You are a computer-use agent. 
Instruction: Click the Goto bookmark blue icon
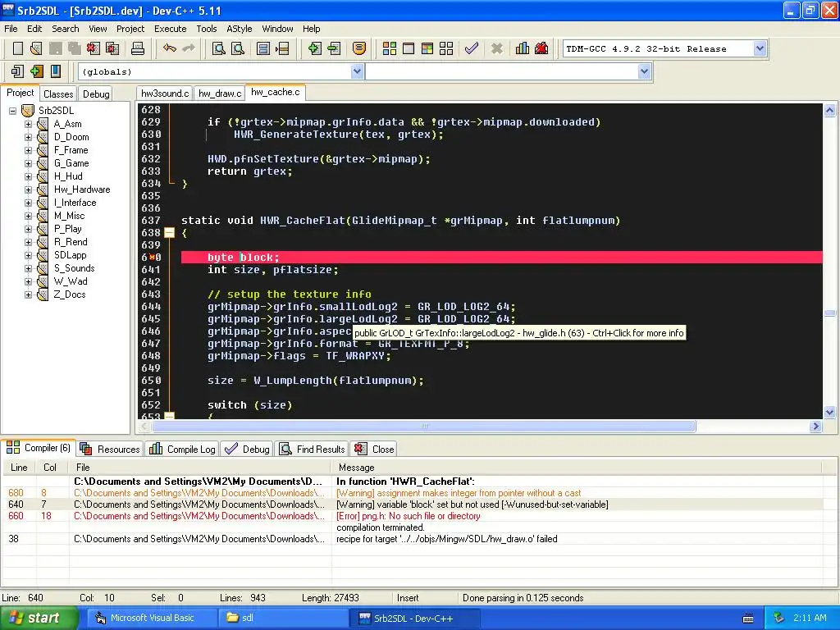point(55,71)
